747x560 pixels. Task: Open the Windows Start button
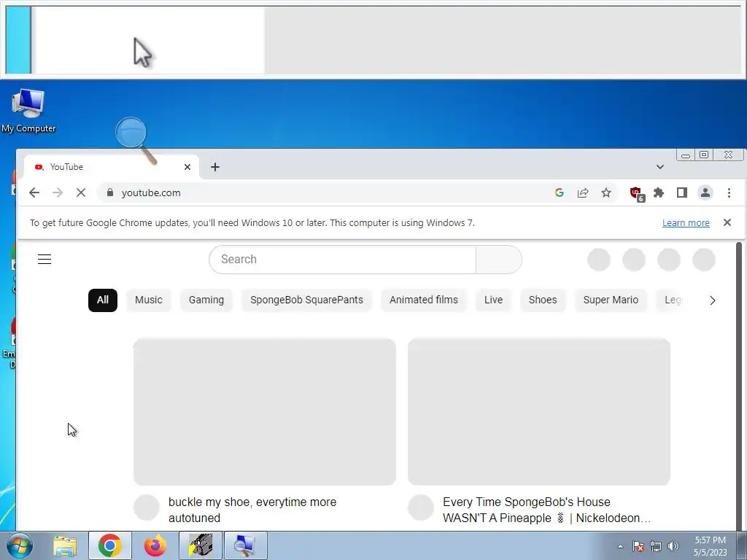(19, 545)
